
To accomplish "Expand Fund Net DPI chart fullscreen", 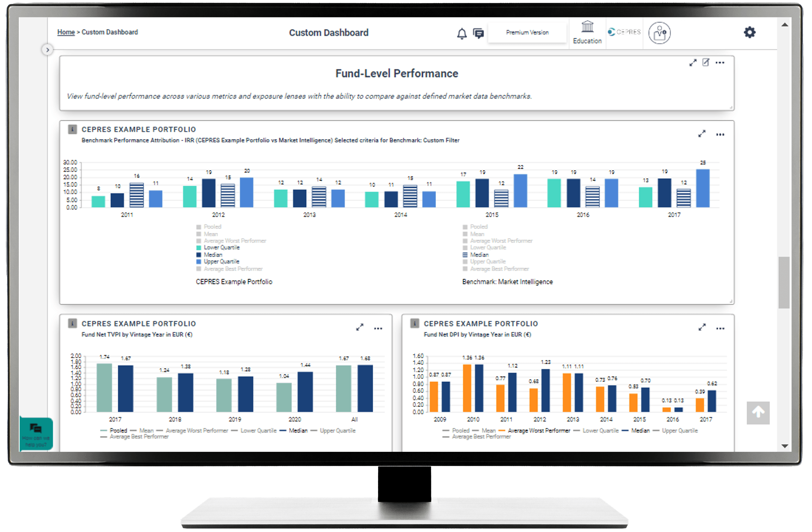I will [x=702, y=327].
